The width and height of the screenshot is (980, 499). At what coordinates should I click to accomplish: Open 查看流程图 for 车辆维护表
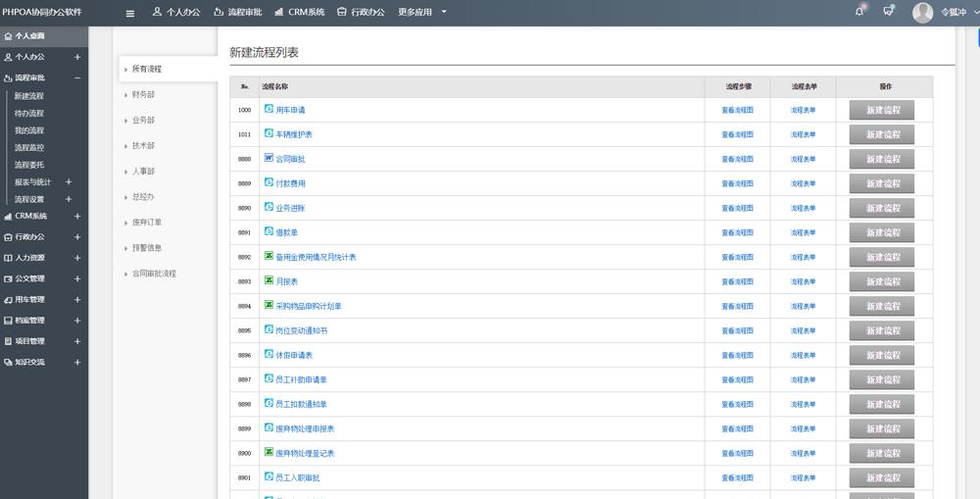pos(738,134)
